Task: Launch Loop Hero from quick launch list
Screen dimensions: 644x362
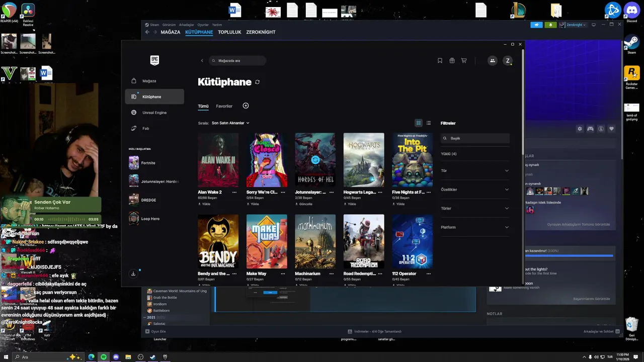Action: 153,219
